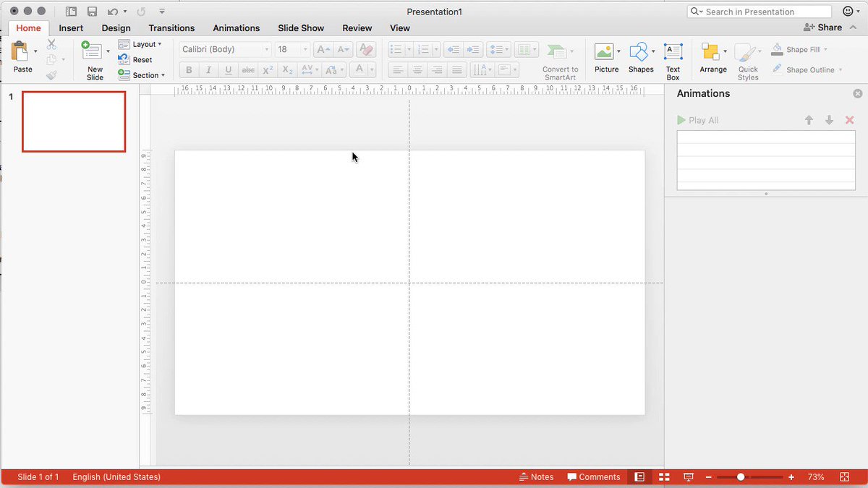Viewport: 868px width, 488px height.
Task: Toggle Underline formatting
Action: (229, 70)
